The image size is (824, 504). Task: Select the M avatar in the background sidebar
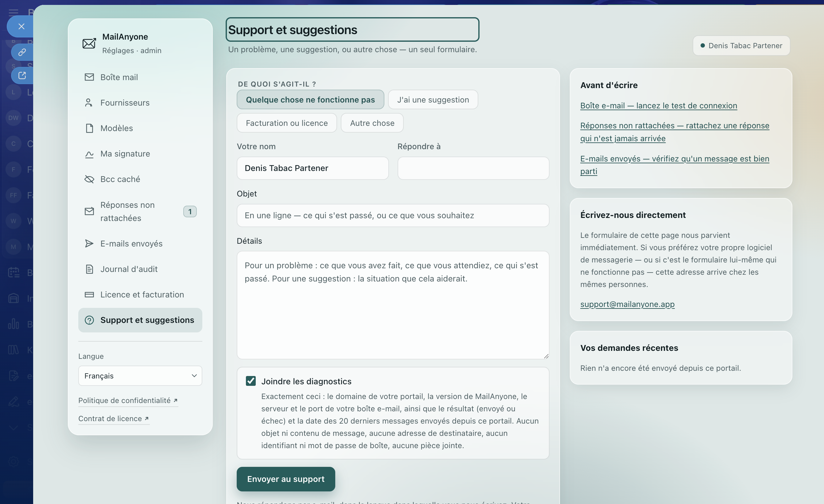(x=14, y=247)
